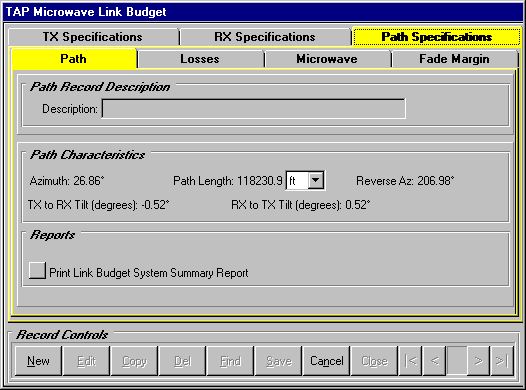Screen dimensions: 526x390
Task: Go to previous record with < button
Action: coord(434,361)
